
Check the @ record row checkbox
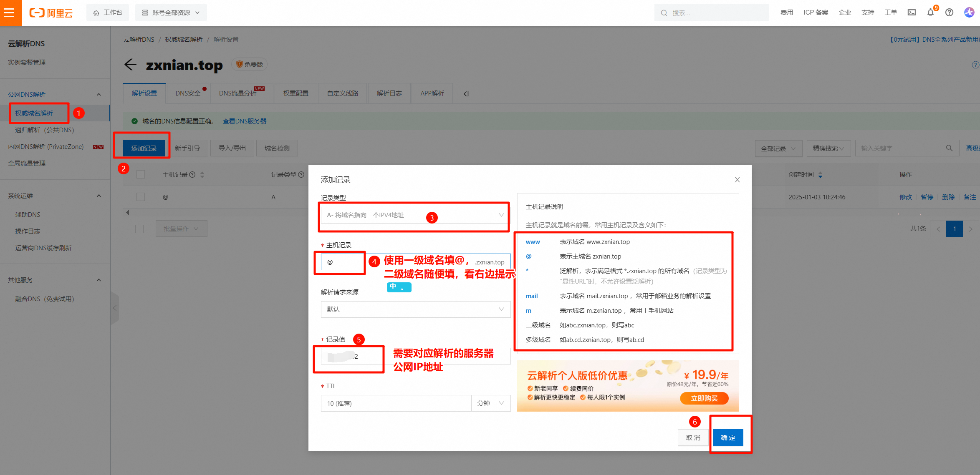[141, 197]
